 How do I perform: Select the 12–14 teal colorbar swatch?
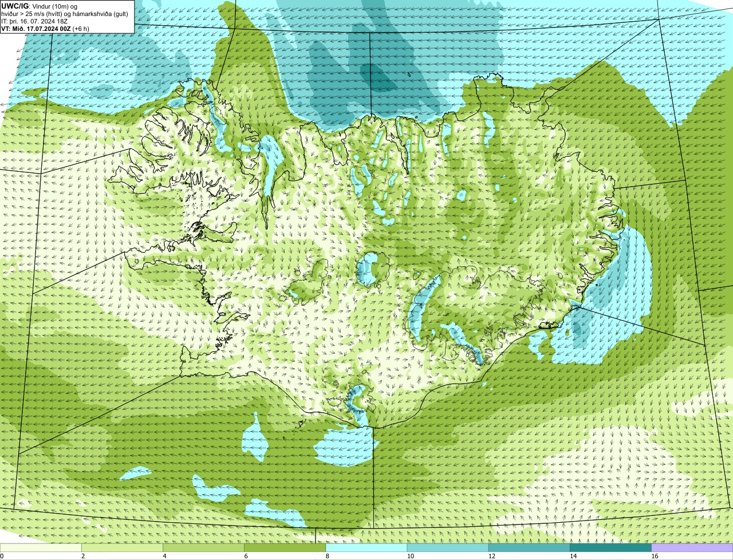click(529, 548)
